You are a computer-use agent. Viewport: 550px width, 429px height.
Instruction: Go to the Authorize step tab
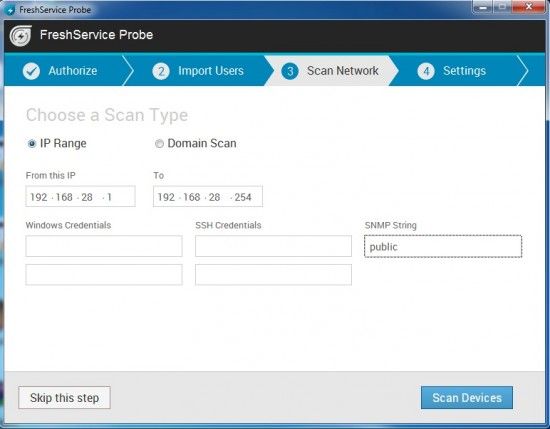click(69, 71)
